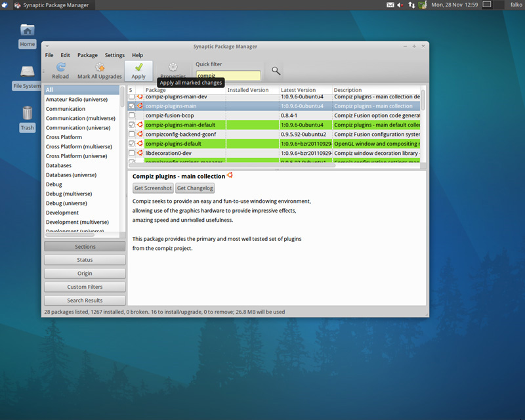Click the Search magnifier icon

click(276, 71)
